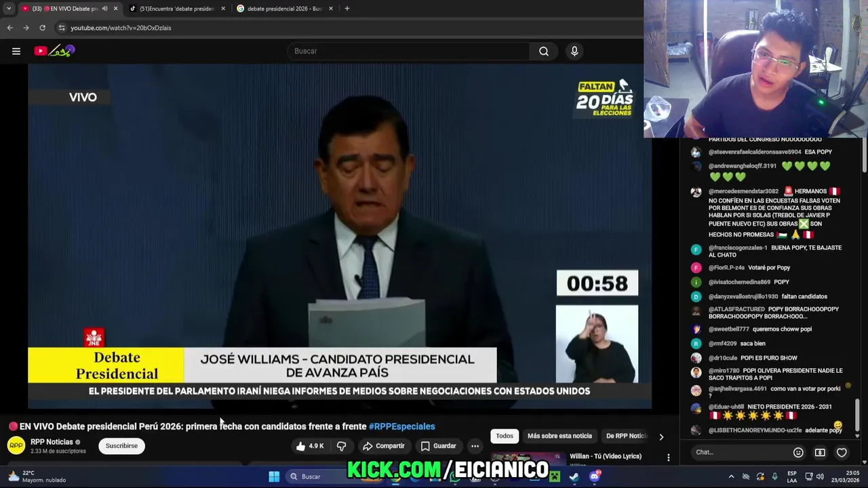Viewport: 868px width, 488px height.
Task: Open Steam from the taskbar
Action: point(574,476)
